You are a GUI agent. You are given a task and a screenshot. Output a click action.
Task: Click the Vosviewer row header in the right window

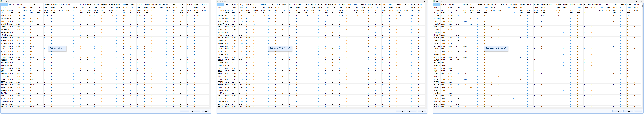[x=437, y=19]
